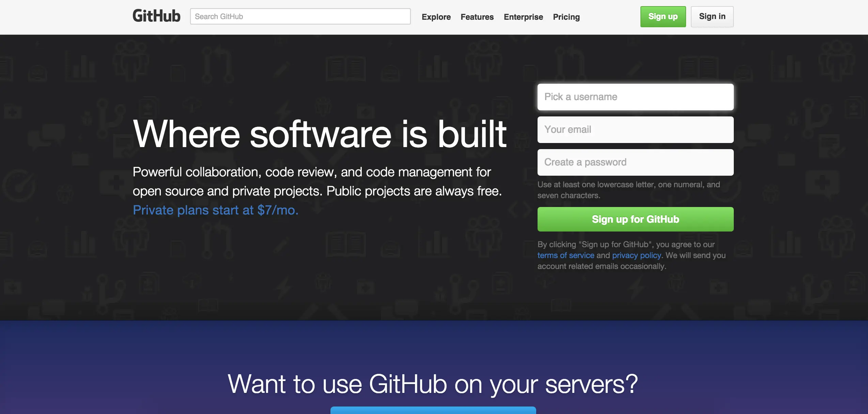Click the password requirements hint text
The image size is (868, 414).
[629, 190]
